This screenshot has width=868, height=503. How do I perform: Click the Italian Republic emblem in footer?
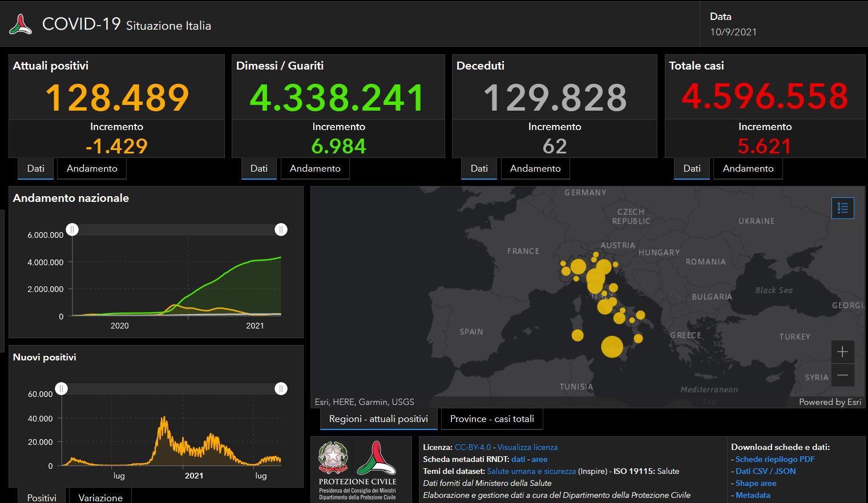click(x=334, y=458)
